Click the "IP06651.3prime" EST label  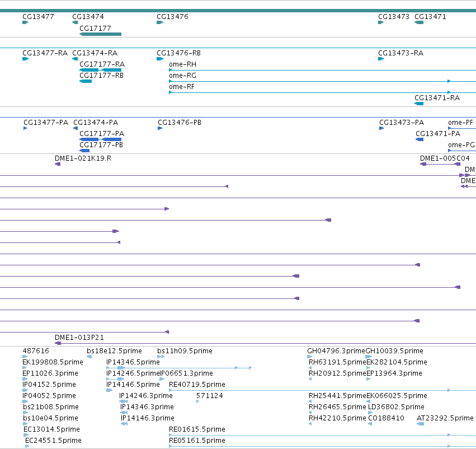click(186, 373)
